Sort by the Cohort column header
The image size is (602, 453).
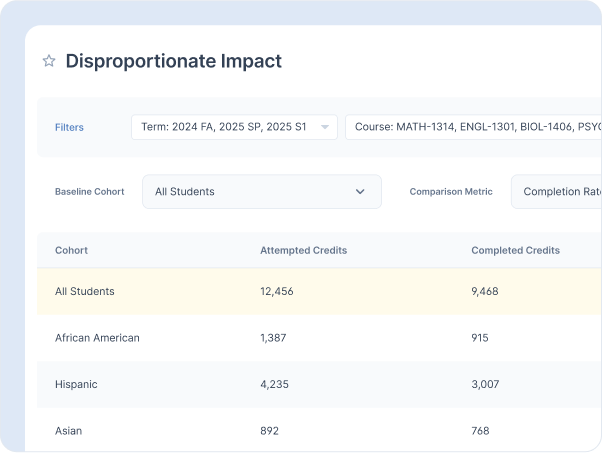pyautogui.click(x=71, y=250)
